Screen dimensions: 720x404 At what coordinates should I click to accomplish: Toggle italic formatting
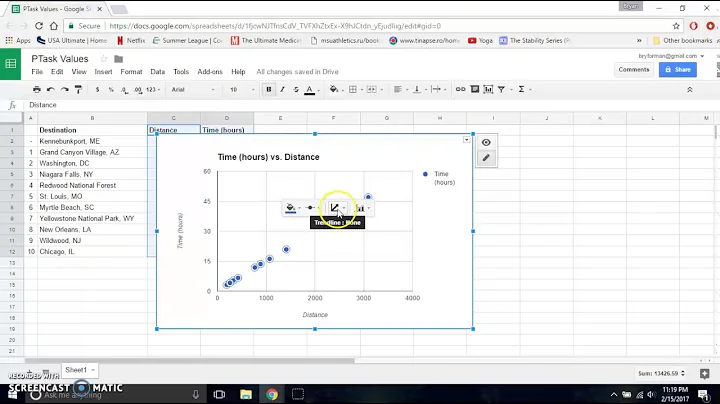point(282,90)
